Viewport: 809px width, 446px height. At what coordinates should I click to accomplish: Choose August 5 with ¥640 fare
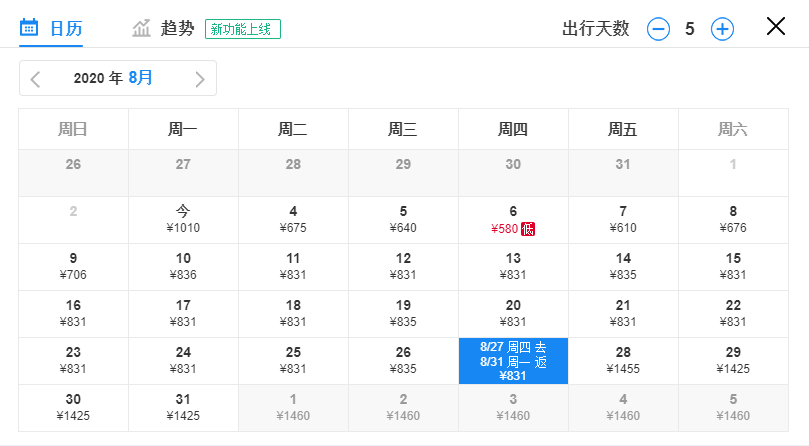[403, 219]
